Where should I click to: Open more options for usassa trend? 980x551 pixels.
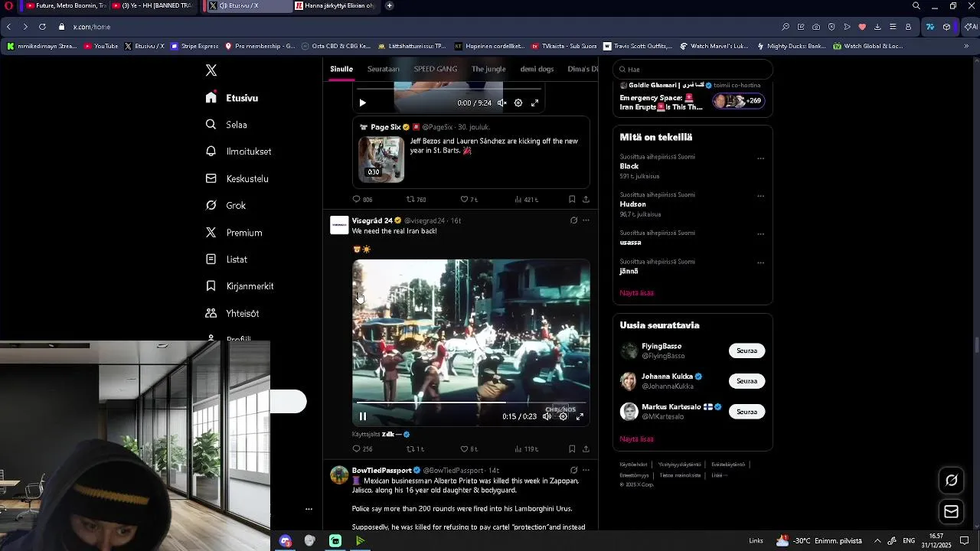point(760,234)
